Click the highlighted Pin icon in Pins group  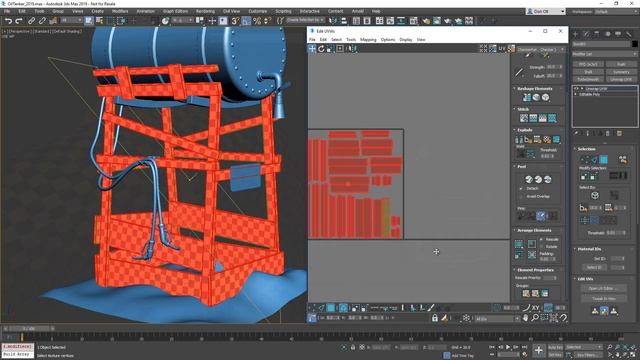(541, 216)
